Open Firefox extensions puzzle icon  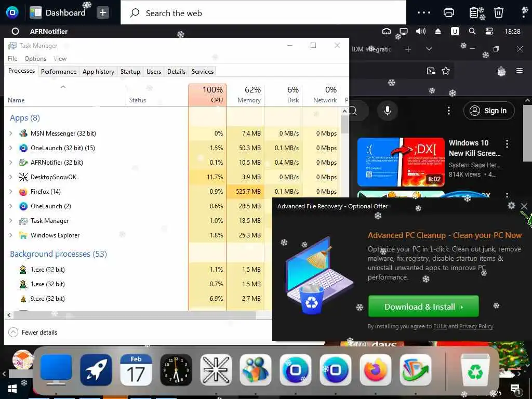point(501,71)
